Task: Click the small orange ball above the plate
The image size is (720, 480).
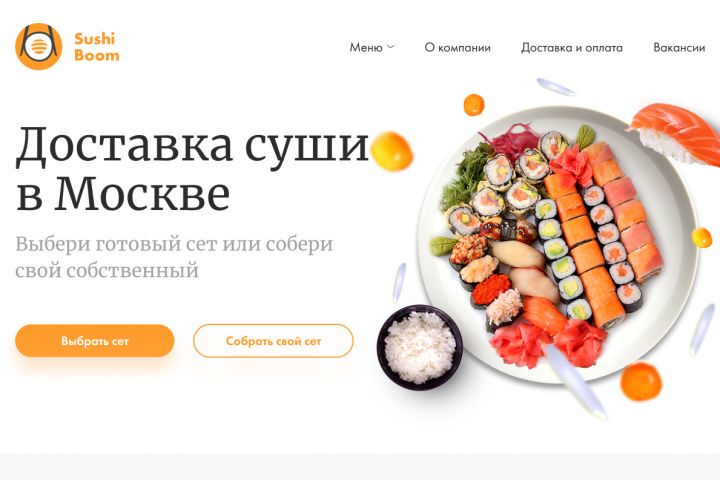Action: click(x=474, y=105)
